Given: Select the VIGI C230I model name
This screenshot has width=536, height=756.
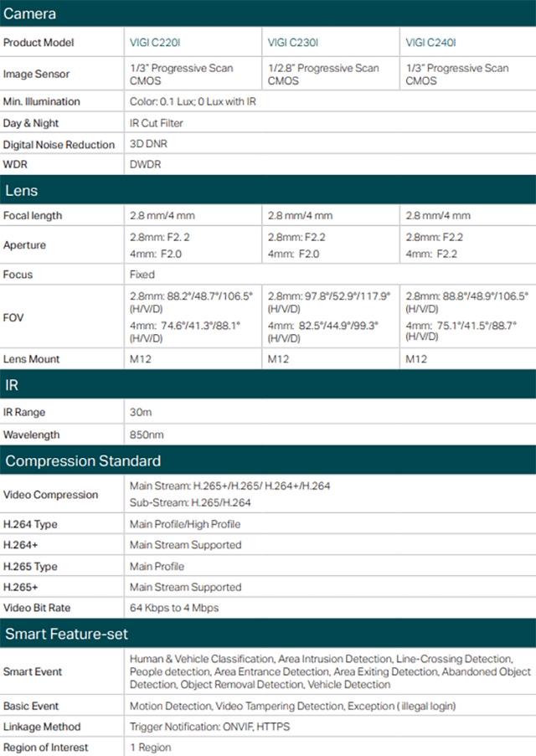Looking at the screenshot, I should [x=292, y=43].
